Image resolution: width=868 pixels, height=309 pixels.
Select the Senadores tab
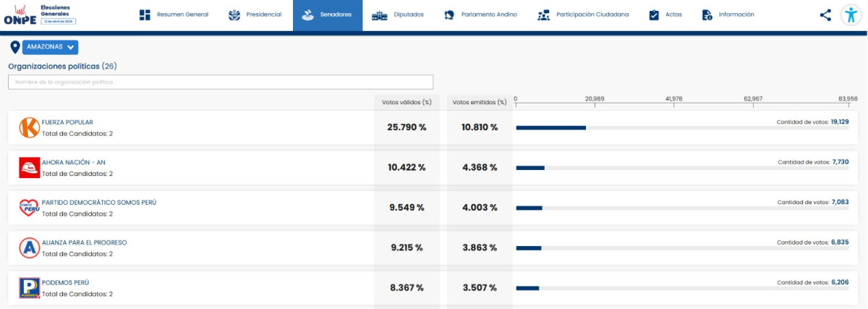point(328,14)
